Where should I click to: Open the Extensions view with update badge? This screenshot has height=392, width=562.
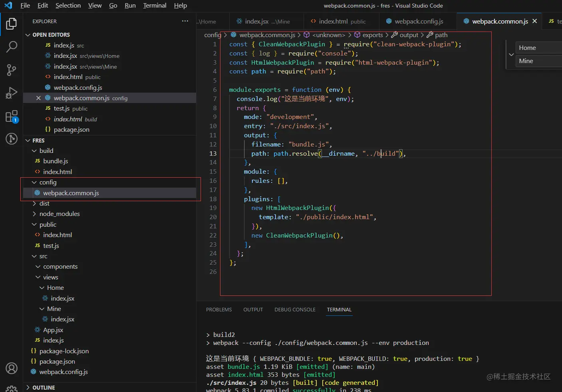12,117
